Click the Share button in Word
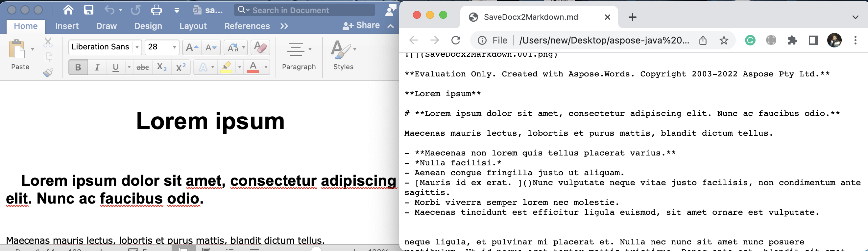 tap(361, 26)
